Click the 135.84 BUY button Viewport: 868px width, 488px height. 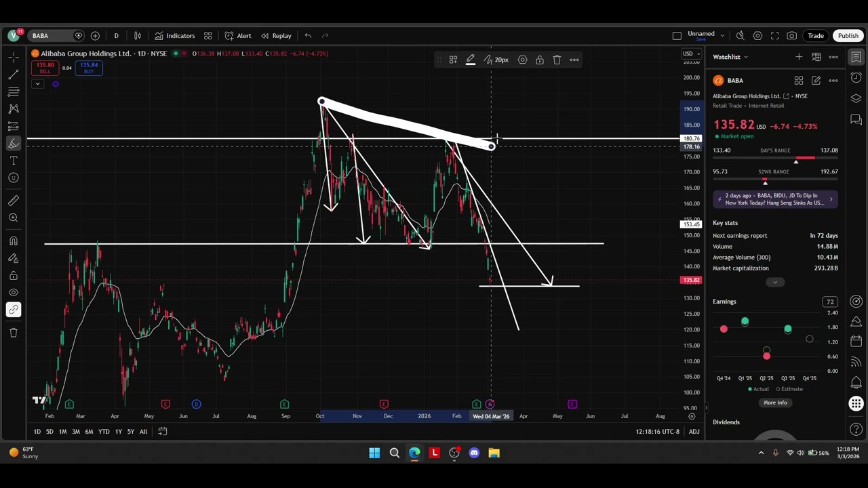click(x=89, y=68)
